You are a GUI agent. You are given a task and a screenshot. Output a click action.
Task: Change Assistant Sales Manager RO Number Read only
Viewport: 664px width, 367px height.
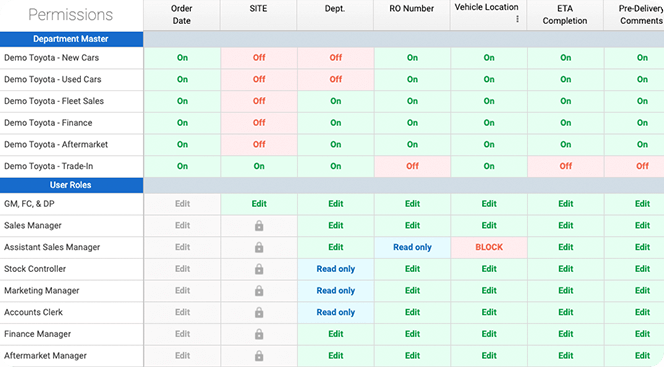412,247
